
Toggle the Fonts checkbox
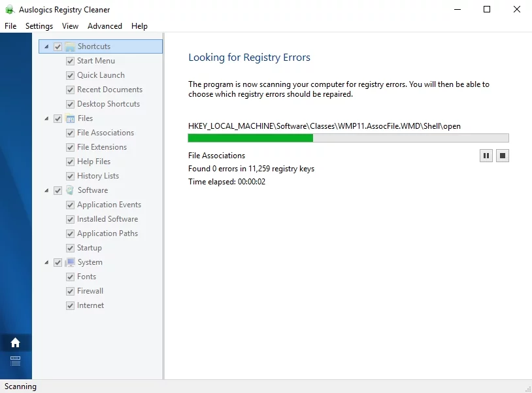(x=70, y=277)
